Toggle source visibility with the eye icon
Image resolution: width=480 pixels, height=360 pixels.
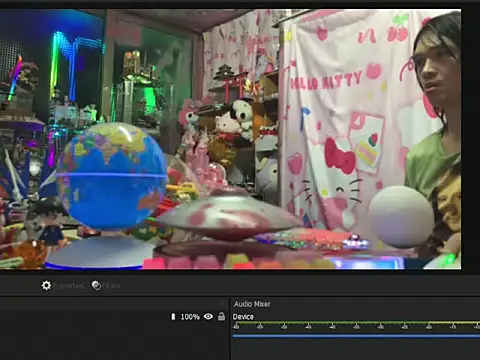click(x=208, y=316)
